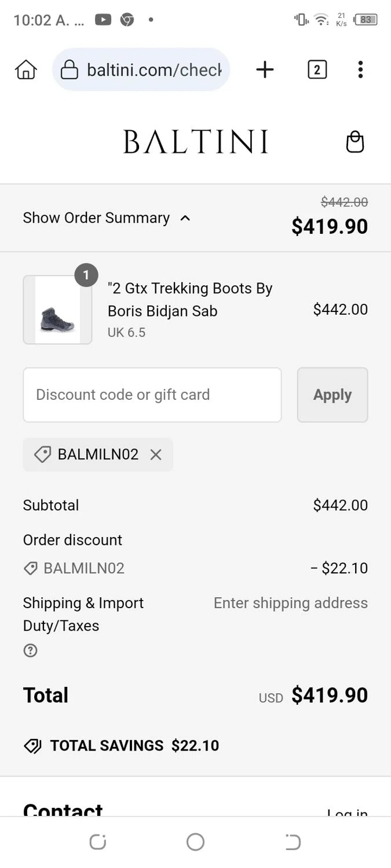The image size is (391, 868).
Task: Open a new browser tab
Action: point(265,70)
